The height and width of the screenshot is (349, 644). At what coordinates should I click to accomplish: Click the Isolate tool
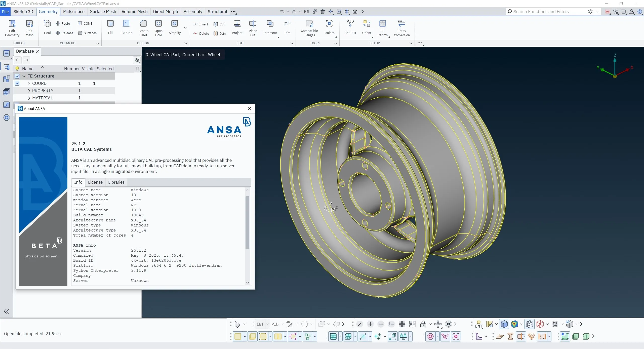click(329, 27)
